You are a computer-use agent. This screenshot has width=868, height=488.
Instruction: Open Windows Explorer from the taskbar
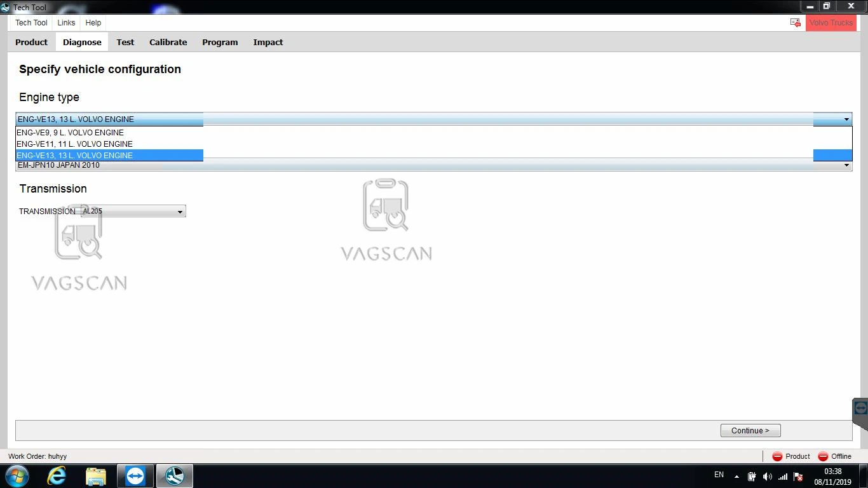point(96,476)
